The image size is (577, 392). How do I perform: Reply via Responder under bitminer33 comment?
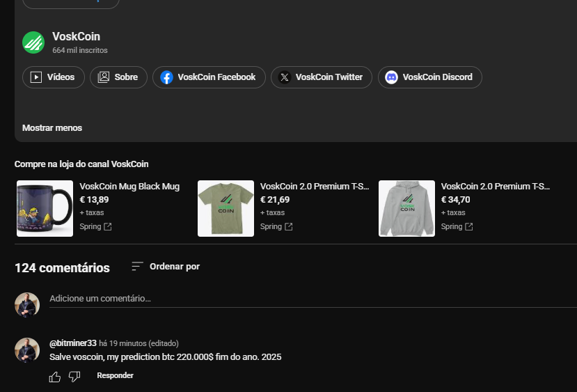[115, 375]
